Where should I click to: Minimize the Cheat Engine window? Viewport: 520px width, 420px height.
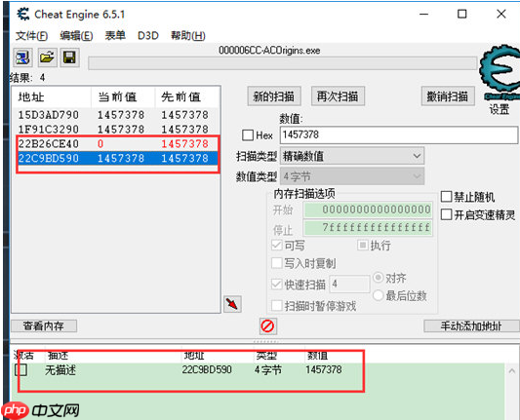pyautogui.click(x=423, y=15)
